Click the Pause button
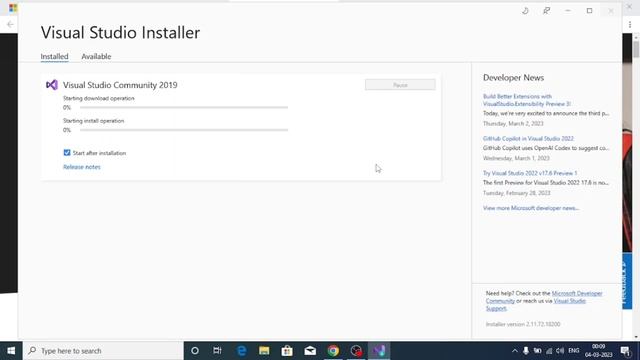 tap(400, 85)
